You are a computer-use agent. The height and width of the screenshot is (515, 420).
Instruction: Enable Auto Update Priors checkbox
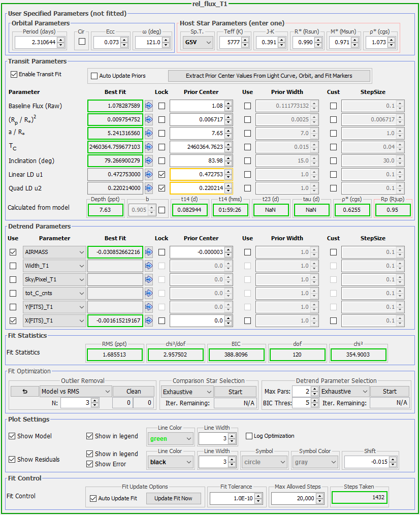coord(94,76)
